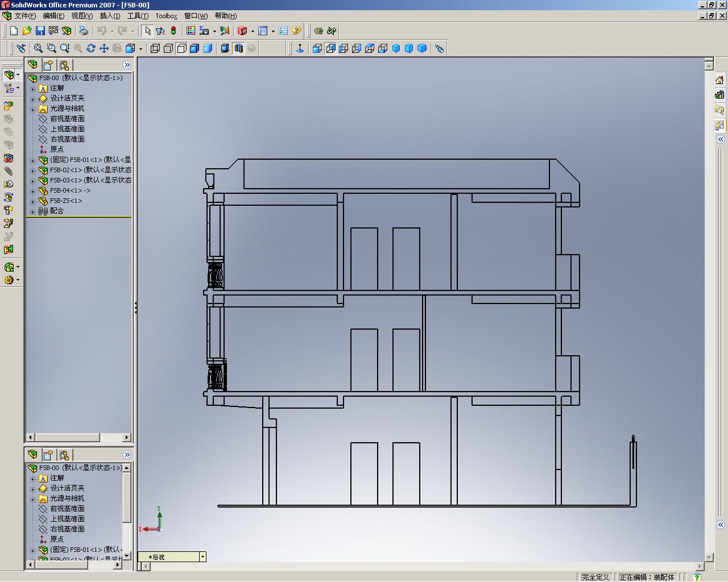The width and height of the screenshot is (728, 582).
Task: Open the *后视 view orientation dropdown
Action: point(202,557)
